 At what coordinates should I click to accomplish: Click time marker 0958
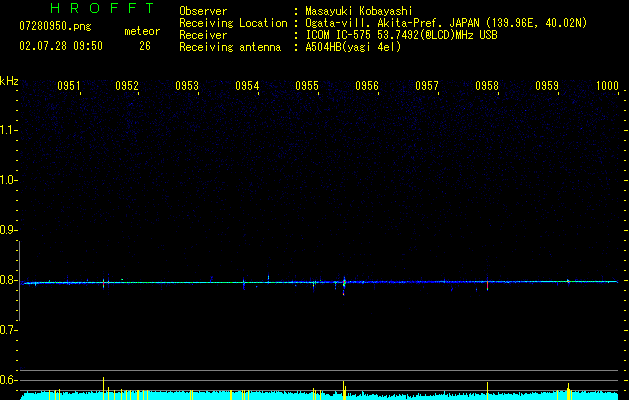(x=487, y=86)
